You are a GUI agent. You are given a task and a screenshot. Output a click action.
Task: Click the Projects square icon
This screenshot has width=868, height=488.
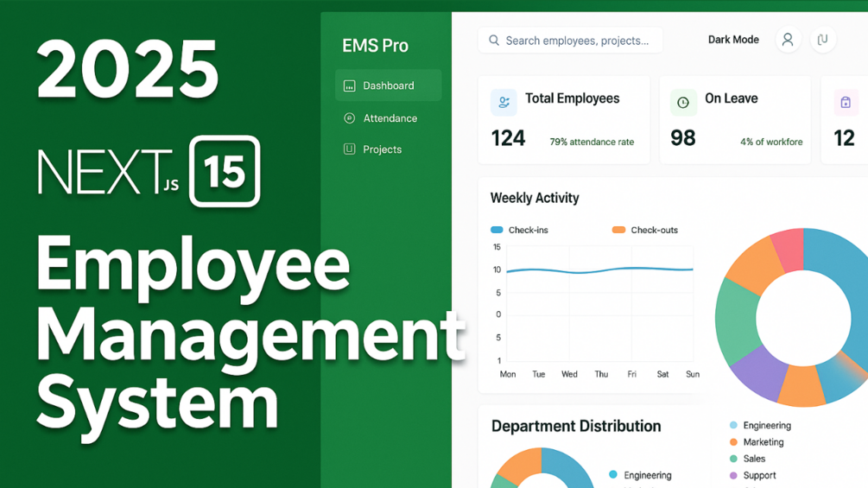tap(349, 149)
